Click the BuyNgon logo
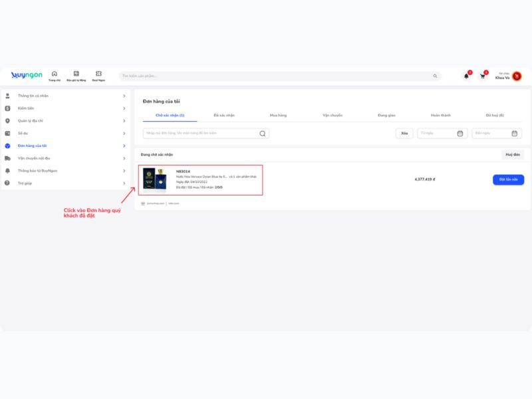Viewport: 532px width, 399px height. pos(27,75)
